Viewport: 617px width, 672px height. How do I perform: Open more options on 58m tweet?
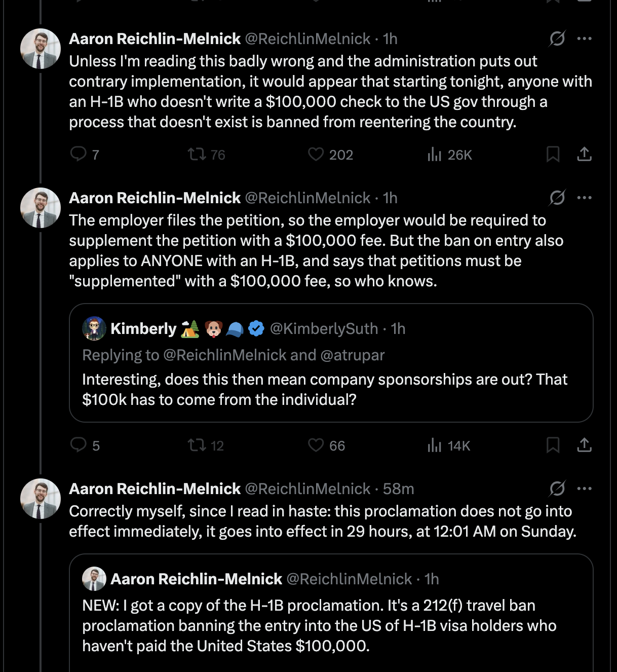tap(584, 489)
